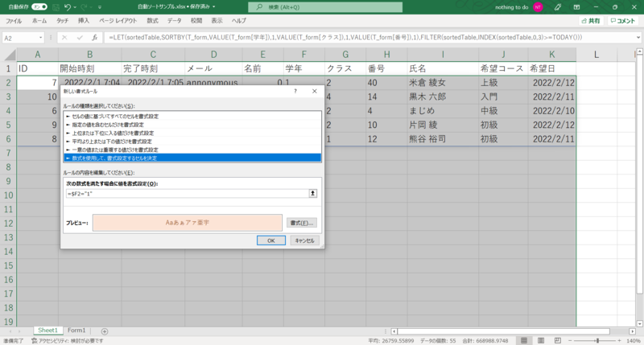644x345 pixels.
Task: Click the zoom slider handle
Action: point(597,341)
